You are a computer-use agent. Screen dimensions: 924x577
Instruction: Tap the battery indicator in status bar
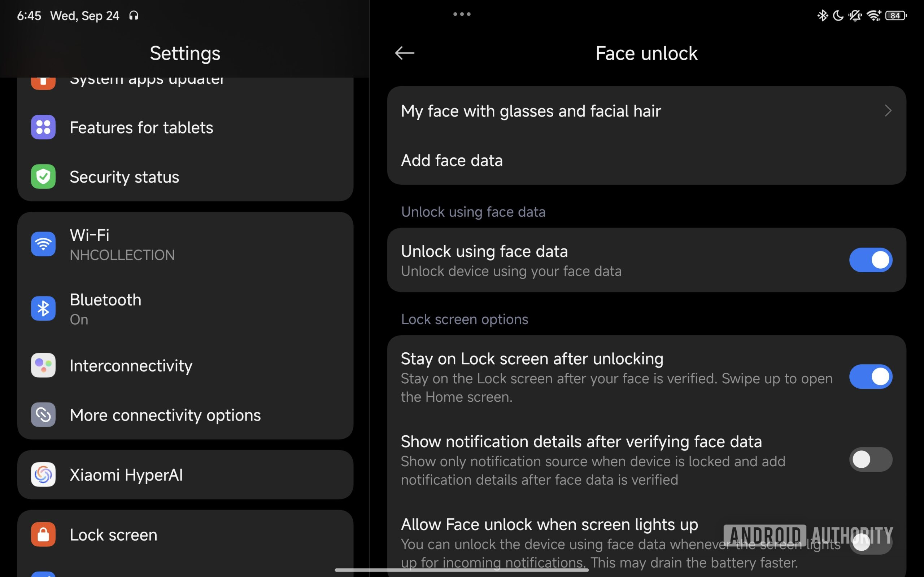coord(896,16)
